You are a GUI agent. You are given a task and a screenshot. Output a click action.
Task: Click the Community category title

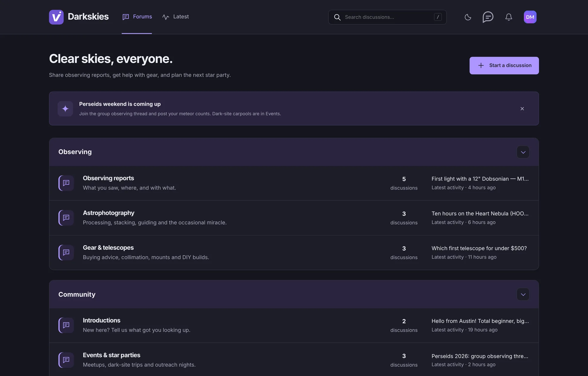tap(77, 294)
